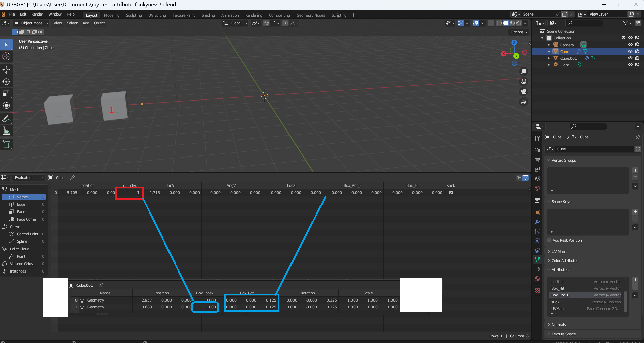Pin the Cube spreadsheet object
The width and height of the screenshot is (644, 343).
[72, 178]
